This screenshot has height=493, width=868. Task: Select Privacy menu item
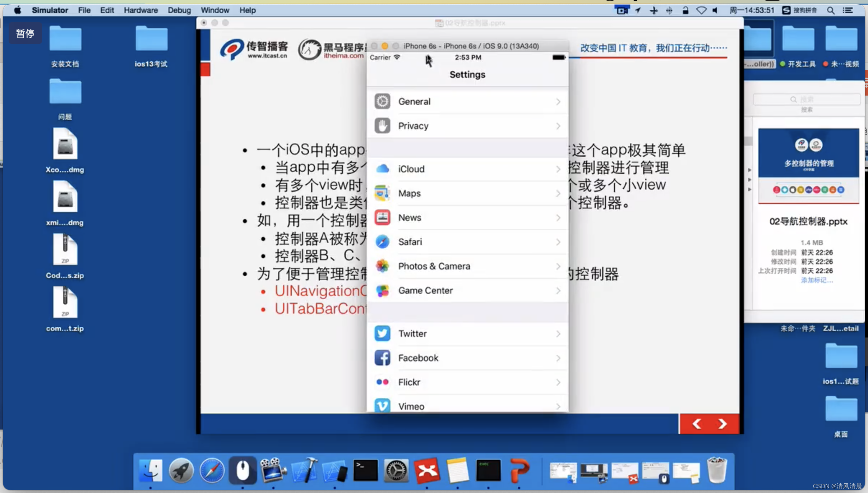(467, 126)
